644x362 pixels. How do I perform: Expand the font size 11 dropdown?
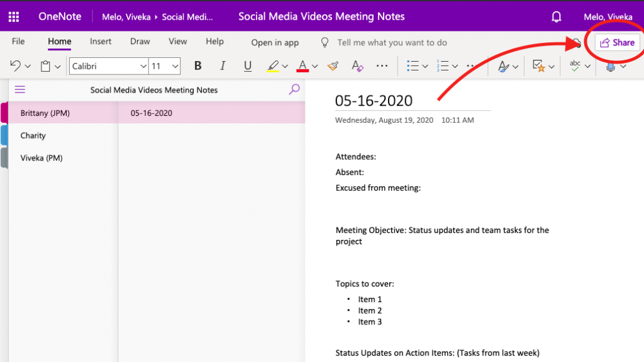point(175,66)
